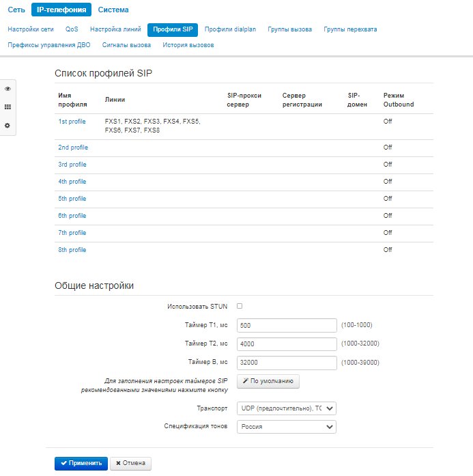Click the Off value in 1st profile row
Image resolution: width=473 pixels, height=476 pixels.
pos(388,122)
